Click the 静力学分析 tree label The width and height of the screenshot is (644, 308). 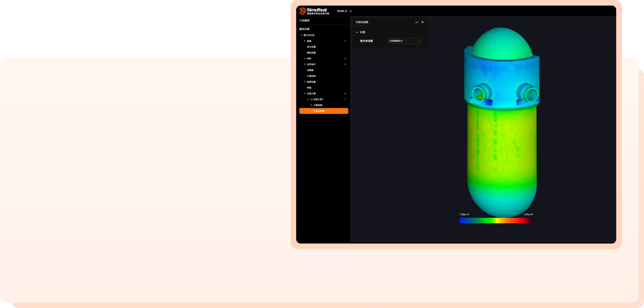pyautogui.click(x=309, y=36)
